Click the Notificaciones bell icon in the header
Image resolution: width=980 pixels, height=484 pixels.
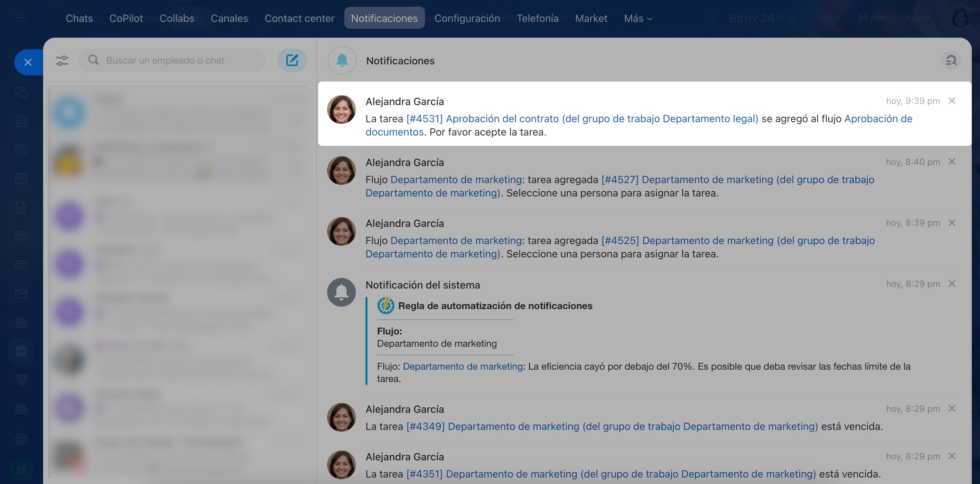[341, 60]
